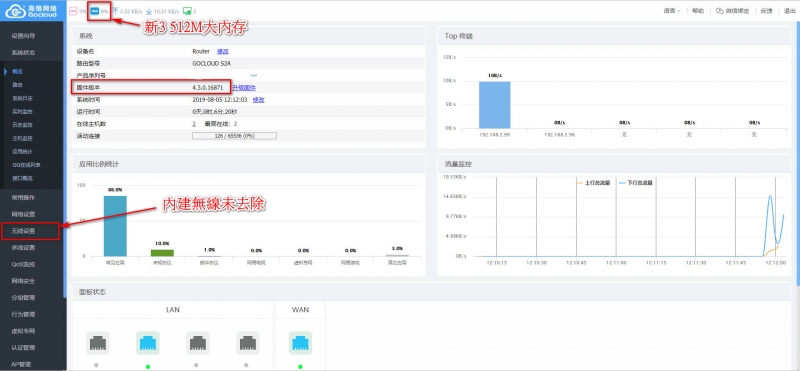
Task: Open 设置向导 setup wizard menu
Action: click(x=23, y=36)
